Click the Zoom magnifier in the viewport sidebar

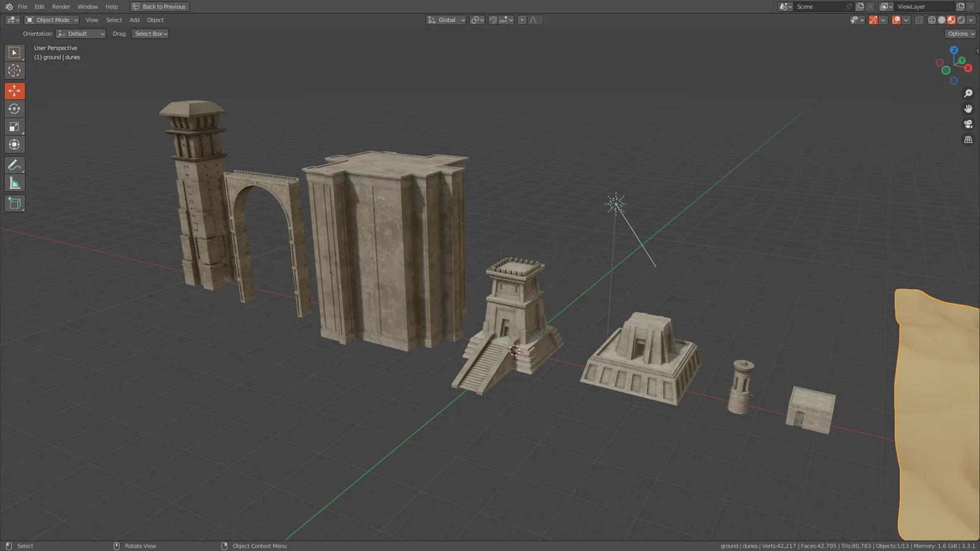coord(968,93)
